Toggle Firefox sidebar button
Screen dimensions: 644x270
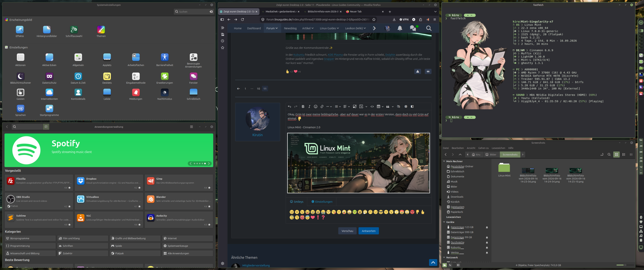[x=222, y=19]
